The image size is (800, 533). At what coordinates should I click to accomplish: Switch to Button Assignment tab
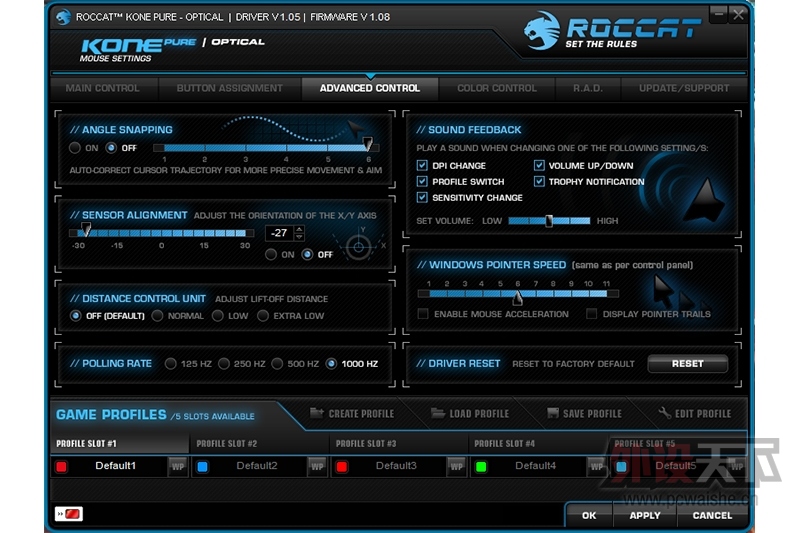point(230,88)
